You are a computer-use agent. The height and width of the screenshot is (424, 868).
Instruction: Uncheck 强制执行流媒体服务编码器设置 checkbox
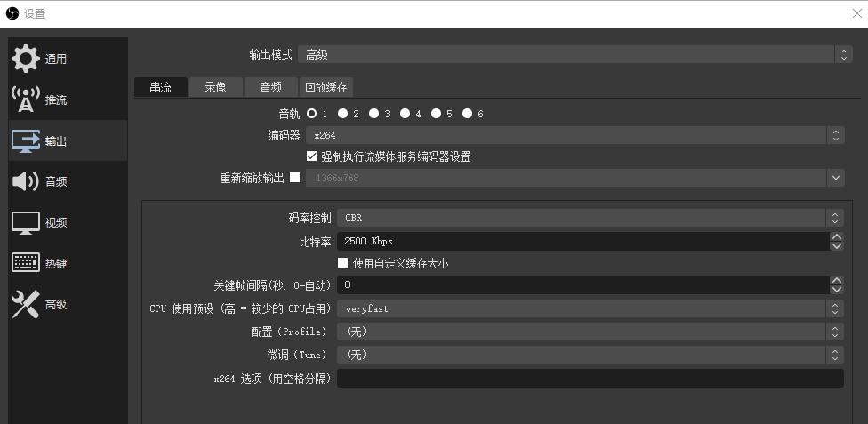click(311, 156)
